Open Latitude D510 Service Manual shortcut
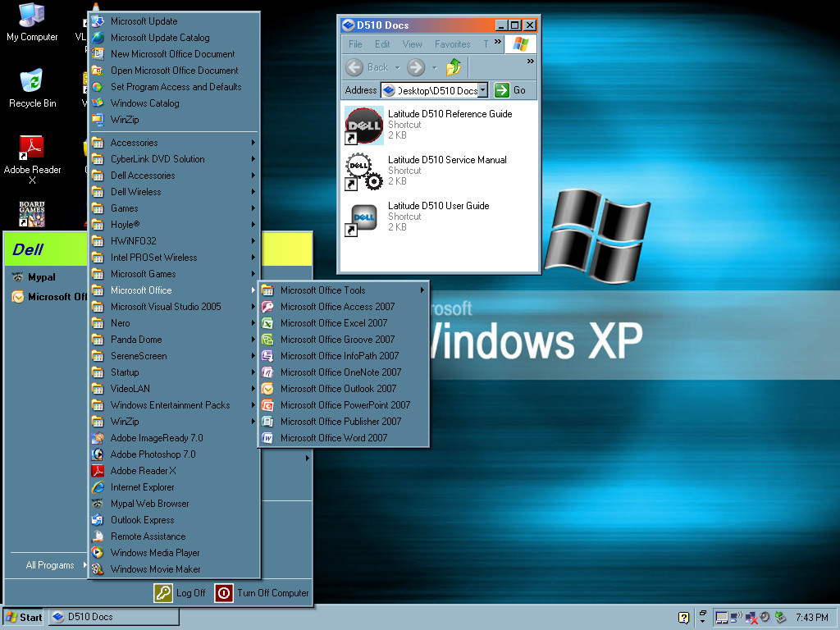The width and height of the screenshot is (840, 630). pos(426,171)
